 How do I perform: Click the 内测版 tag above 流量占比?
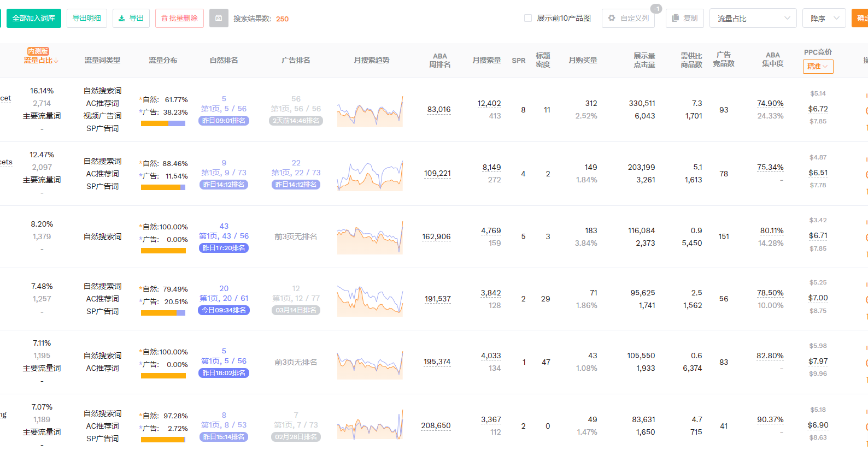[38, 51]
